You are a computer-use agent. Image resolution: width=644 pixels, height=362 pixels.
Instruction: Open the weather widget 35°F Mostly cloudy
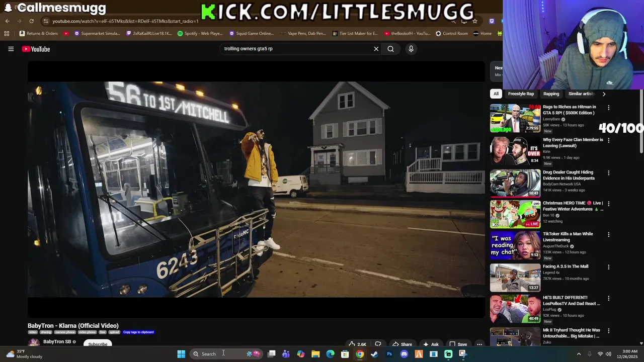click(x=24, y=354)
